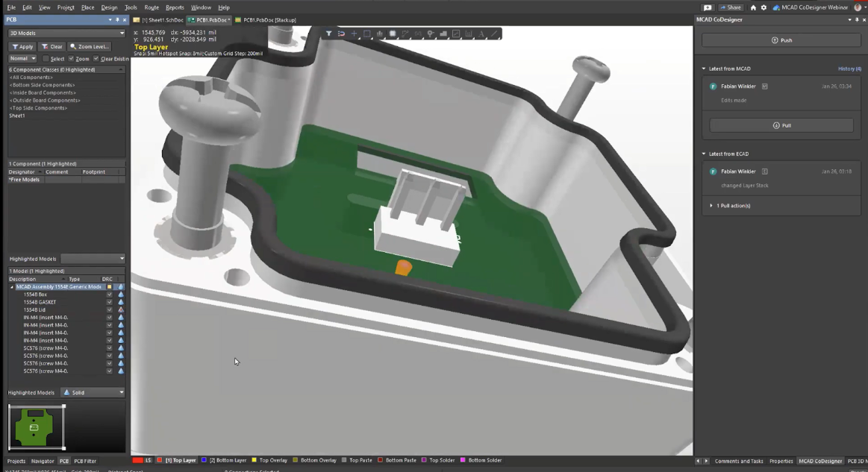This screenshot has width=868, height=472.
Task: Click the selection filter funnel icon
Action: [x=328, y=34]
